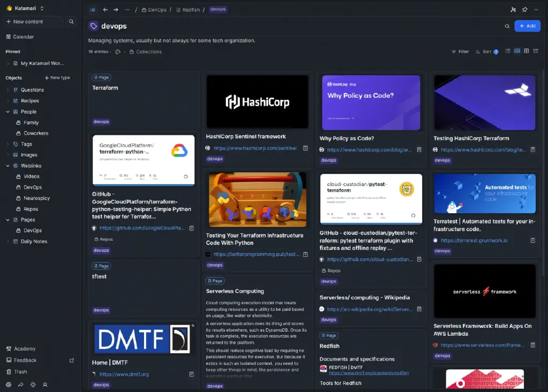Viewport: 548px width, 392px height.
Task: Expand the Recipes object type
Action: coord(7,101)
